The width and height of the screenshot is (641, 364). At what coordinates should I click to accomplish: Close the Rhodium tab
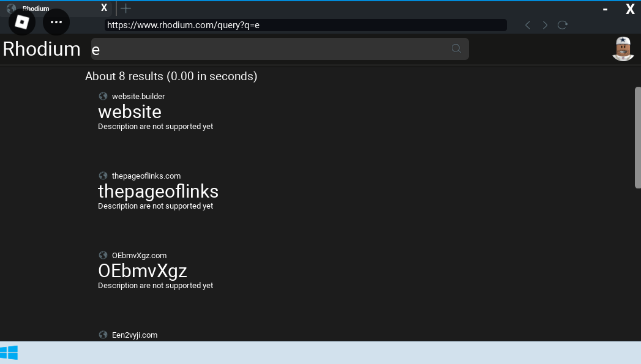104,8
